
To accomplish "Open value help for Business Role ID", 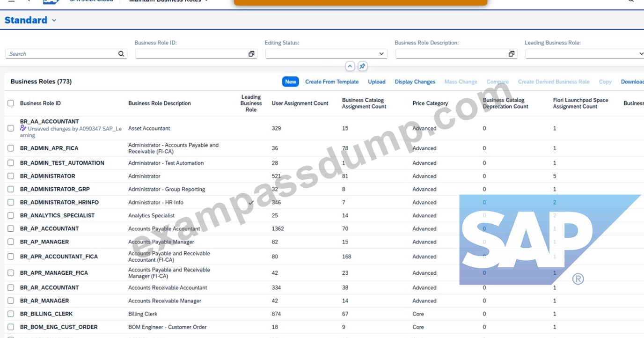I will coord(251,54).
